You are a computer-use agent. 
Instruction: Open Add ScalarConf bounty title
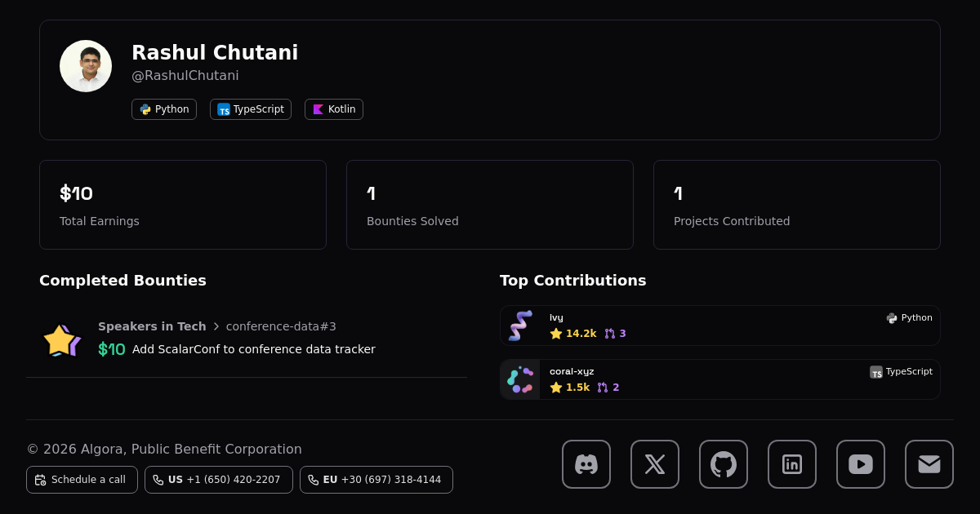pyautogui.click(x=253, y=349)
